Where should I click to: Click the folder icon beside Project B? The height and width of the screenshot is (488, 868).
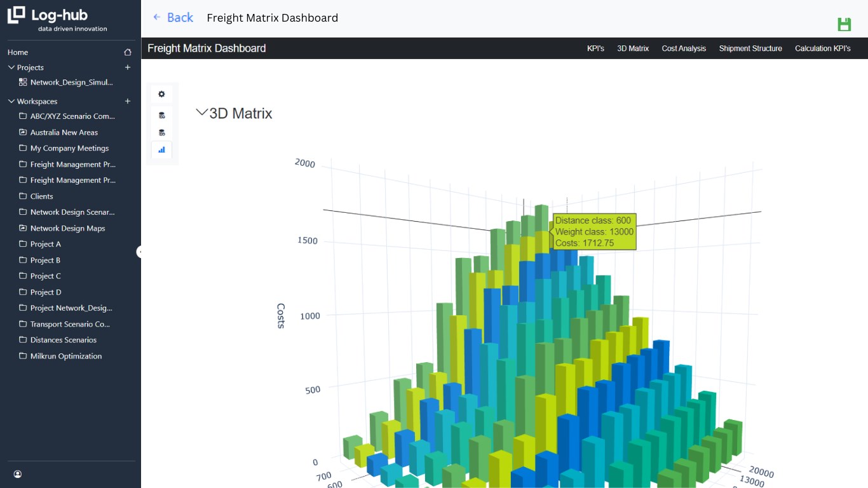[23, 260]
